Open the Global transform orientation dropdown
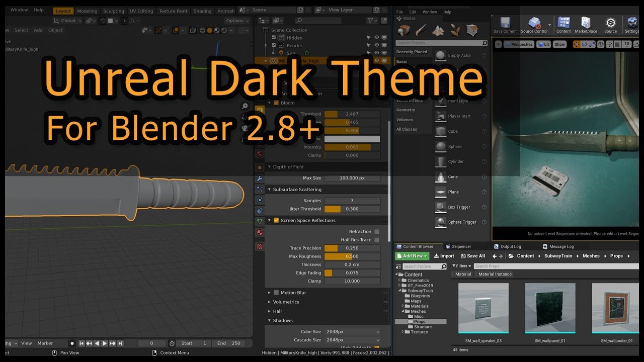Screen dimensions: 644x362 point(67,21)
